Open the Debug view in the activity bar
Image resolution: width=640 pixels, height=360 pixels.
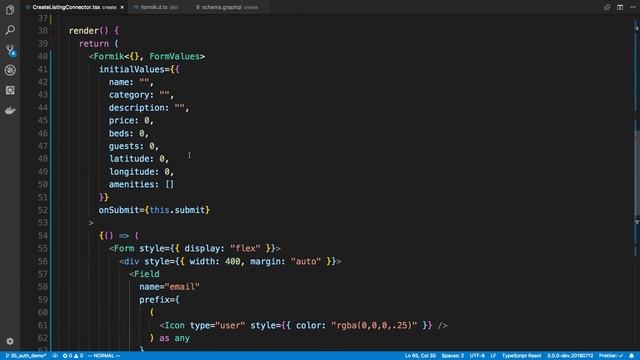(10, 70)
